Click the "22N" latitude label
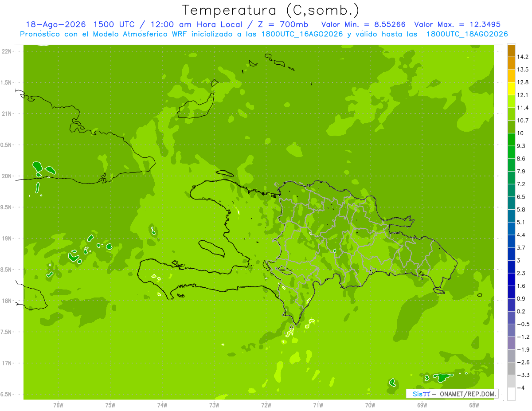Image resolution: width=532 pixels, height=411 pixels. [7, 51]
